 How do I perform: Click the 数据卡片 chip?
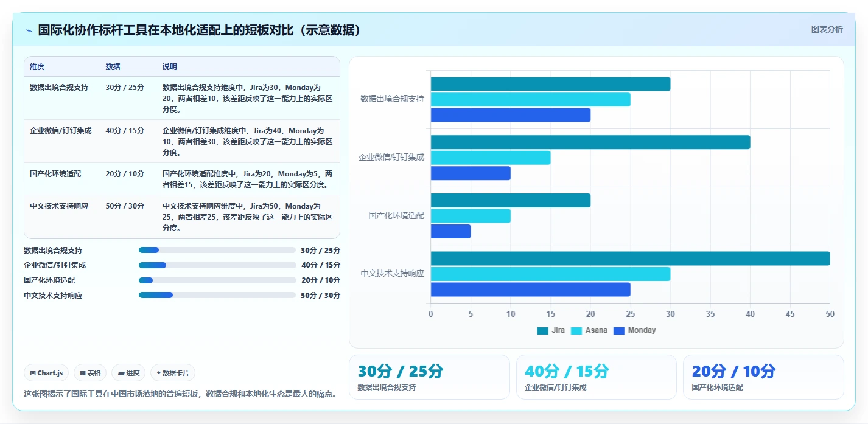(173, 373)
